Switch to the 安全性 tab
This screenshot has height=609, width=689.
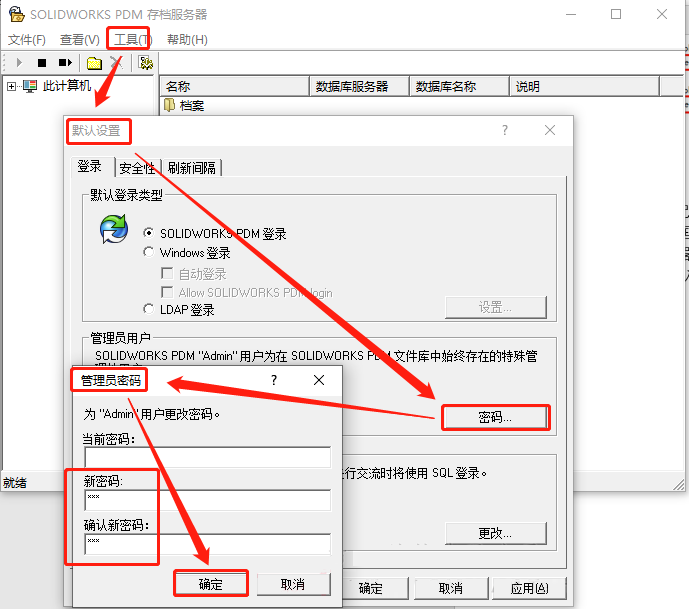pyautogui.click(x=137, y=168)
